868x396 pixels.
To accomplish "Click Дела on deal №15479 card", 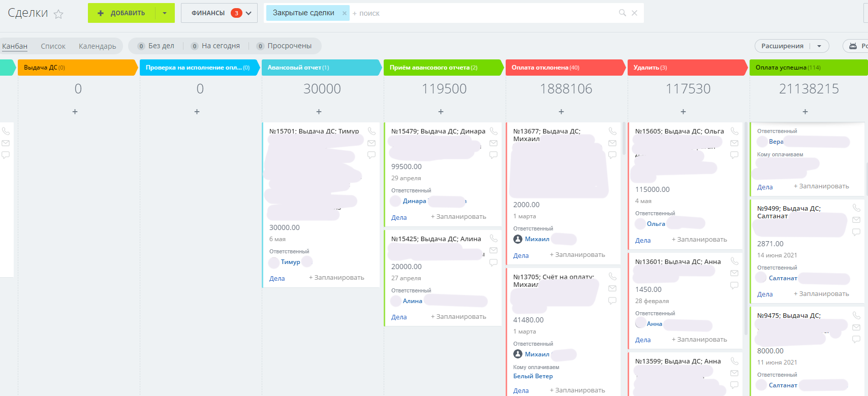I will click(x=399, y=217).
